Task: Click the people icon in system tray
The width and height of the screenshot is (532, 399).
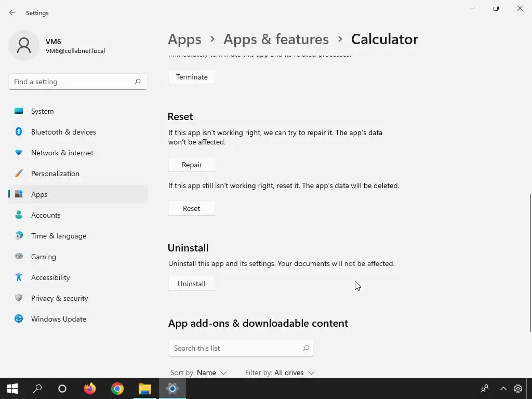Action: (485, 389)
